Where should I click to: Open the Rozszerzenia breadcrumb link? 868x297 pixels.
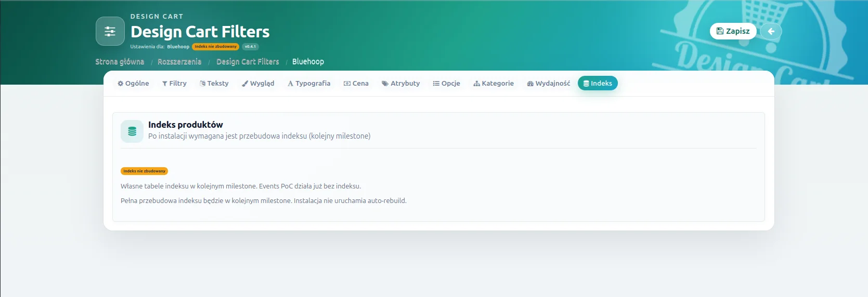click(x=179, y=61)
